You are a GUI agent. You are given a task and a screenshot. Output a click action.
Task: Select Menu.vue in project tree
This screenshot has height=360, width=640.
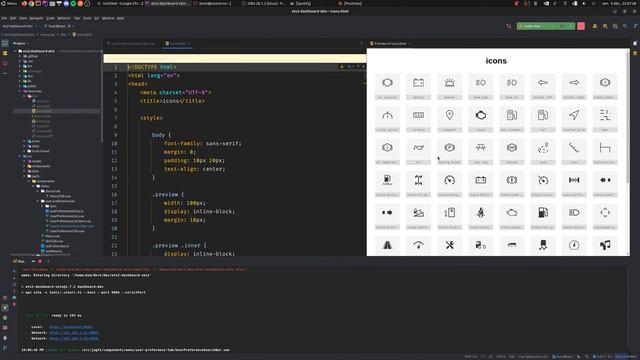click(50, 236)
